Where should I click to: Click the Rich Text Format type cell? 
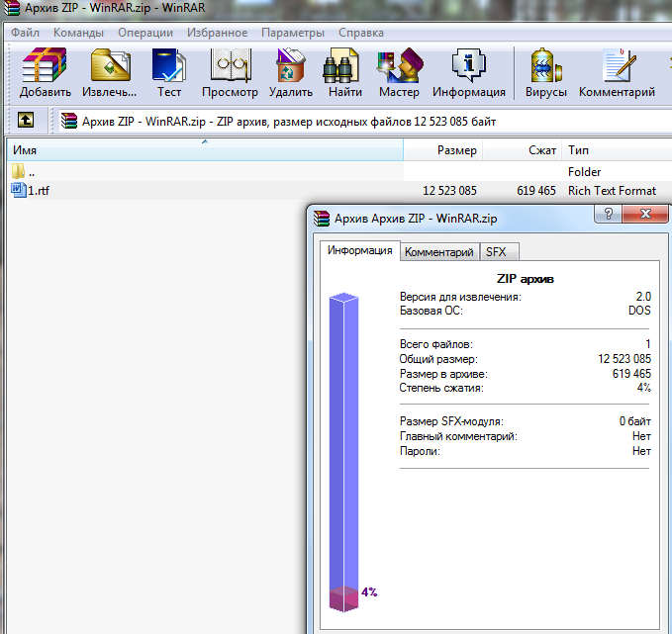[612, 190]
